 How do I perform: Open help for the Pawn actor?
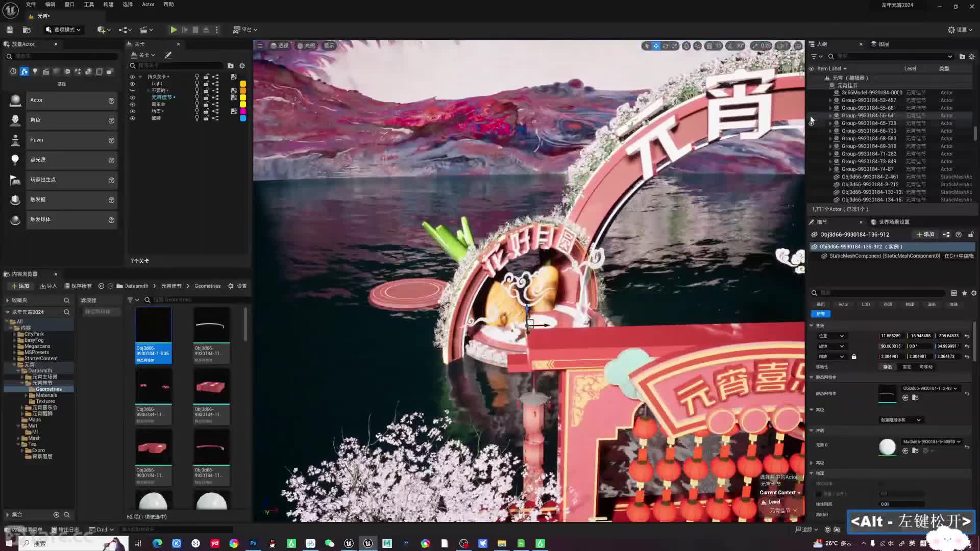(111, 140)
